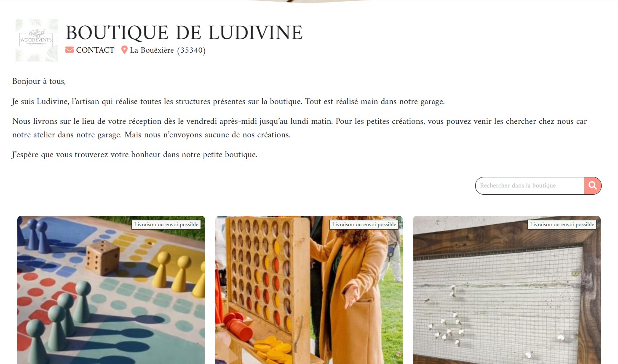Click the delivery information paragraph

coord(300,128)
